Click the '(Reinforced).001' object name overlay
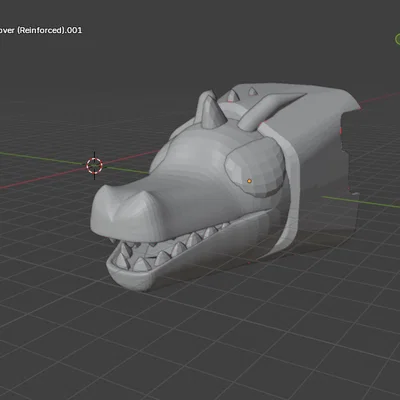400x400 pixels. (49, 30)
